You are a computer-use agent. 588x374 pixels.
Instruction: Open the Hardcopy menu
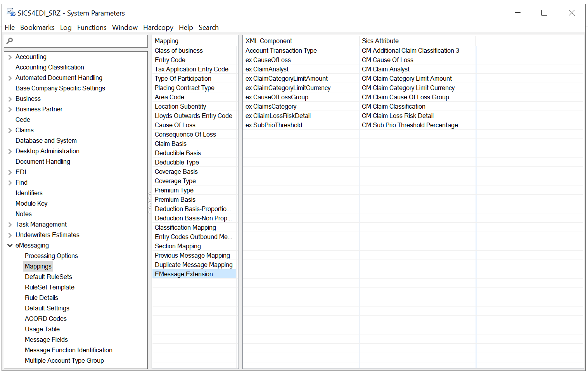click(158, 27)
